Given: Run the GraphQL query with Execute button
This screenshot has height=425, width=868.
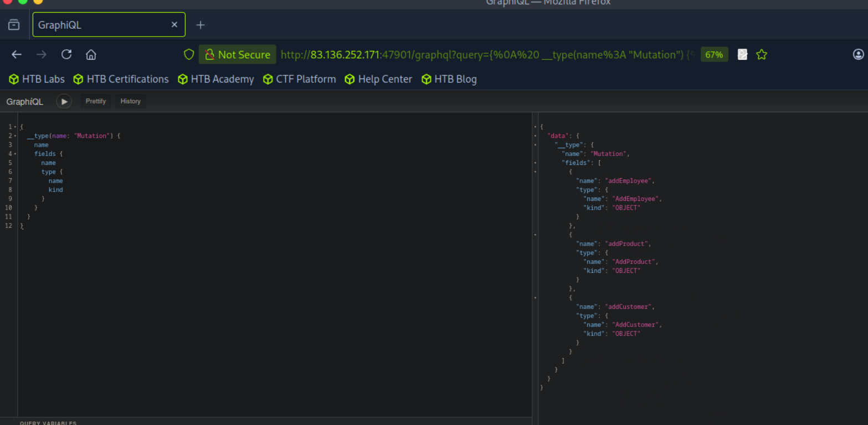Looking at the screenshot, I should coord(64,101).
